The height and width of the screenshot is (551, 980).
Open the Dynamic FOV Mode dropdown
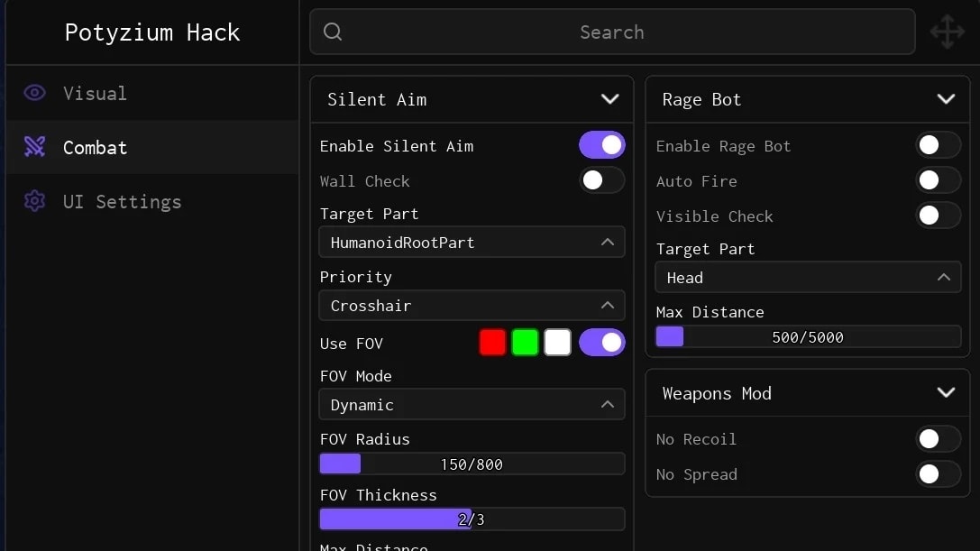pyautogui.click(x=472, y=405)
